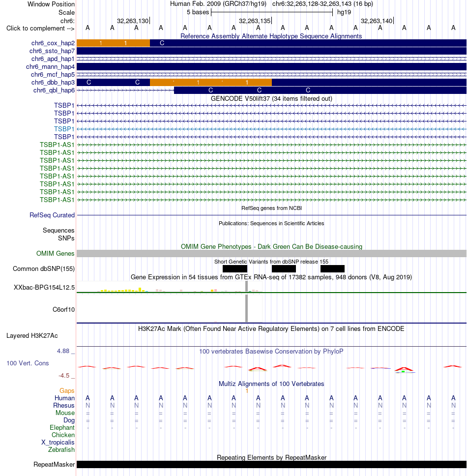Open the chr6_qbl_hap6 alignment label
The width and height of the screenshot is (467, 476).
[x=54, y=90]
